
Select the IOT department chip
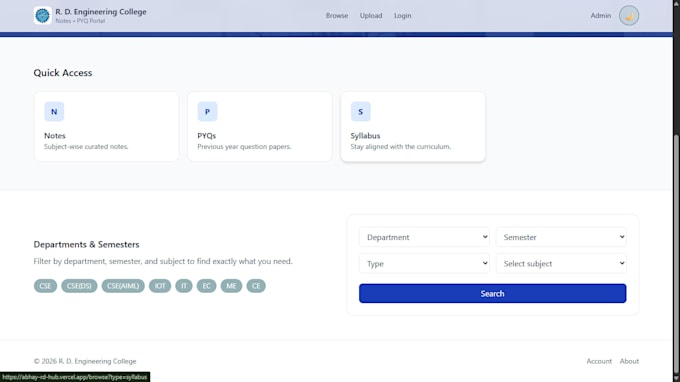160,286
